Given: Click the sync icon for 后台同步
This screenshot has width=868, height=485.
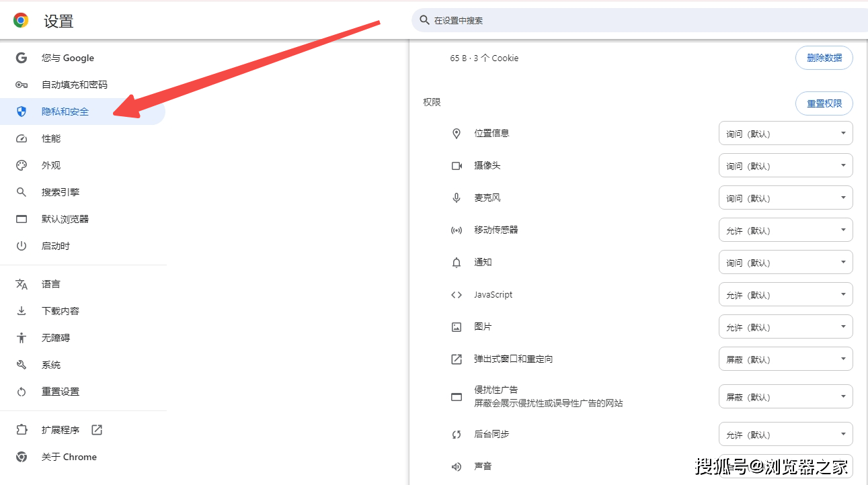Looking at the screenshot, I should 457,435.
